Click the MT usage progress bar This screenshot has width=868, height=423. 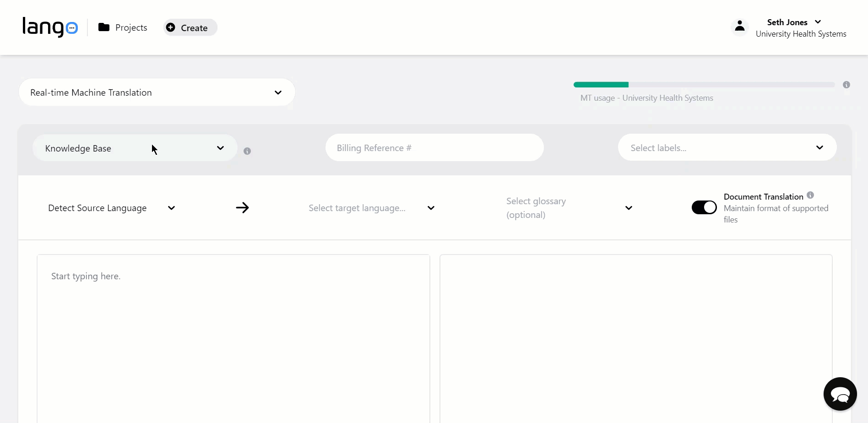[x=704, y=85]
